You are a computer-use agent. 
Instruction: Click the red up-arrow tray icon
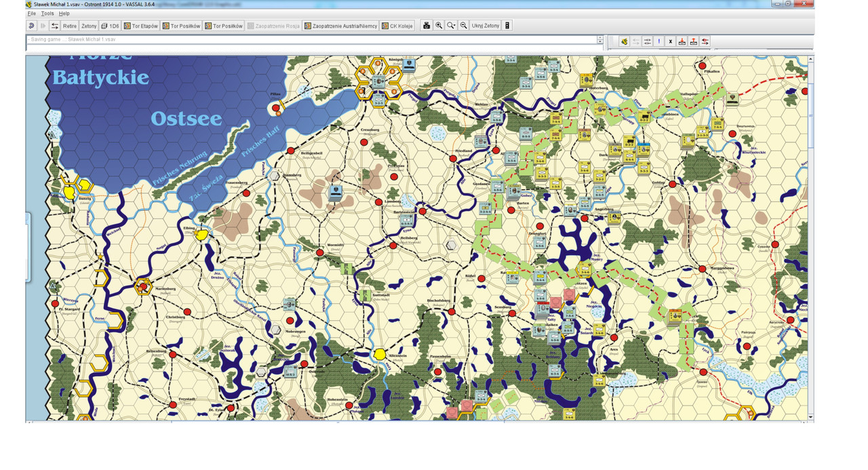coord(694,41)
